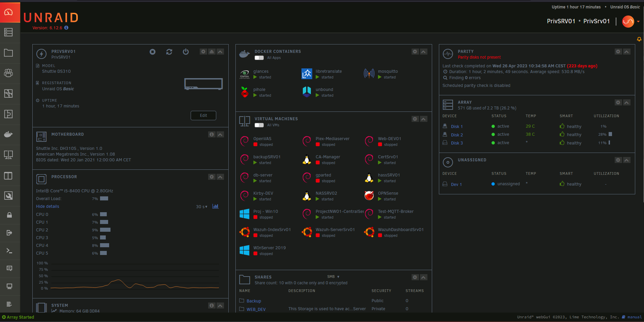This screenshot has width=644, height=322.
Task: Open the pihole docker container icon
Action: tap(245, 92)
